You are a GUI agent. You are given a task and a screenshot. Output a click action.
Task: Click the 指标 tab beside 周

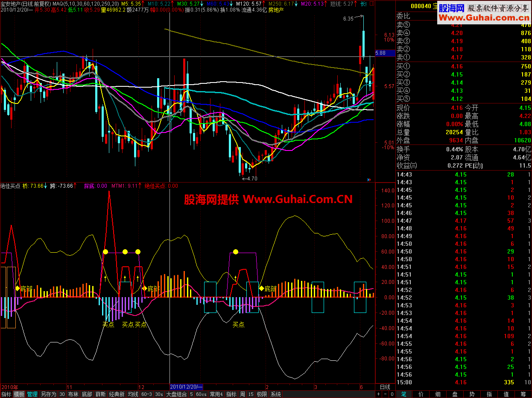pyautogui.click(x=231, y=394)
